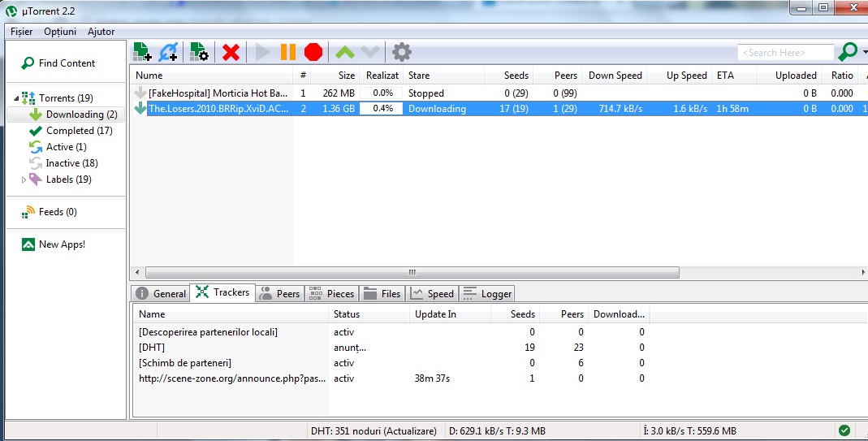The height and width of the screenshot is (441, 868).
Task: Open the Ajutor menu
Action: [101, 32]
